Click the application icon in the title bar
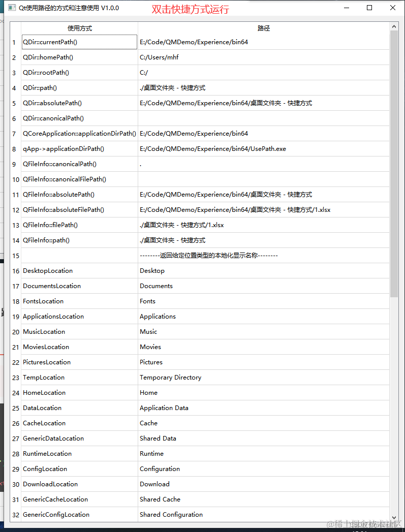 12,8
